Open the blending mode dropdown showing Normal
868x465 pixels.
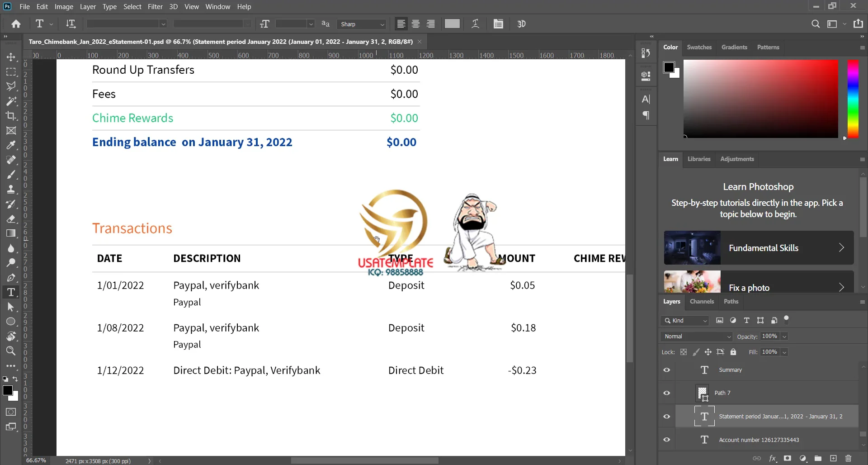point(696,336)
